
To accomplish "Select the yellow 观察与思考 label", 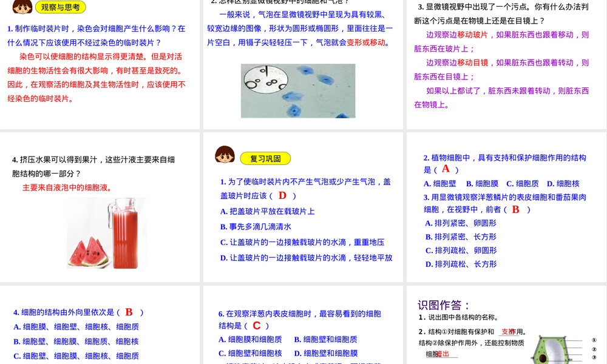I will 60,7.
